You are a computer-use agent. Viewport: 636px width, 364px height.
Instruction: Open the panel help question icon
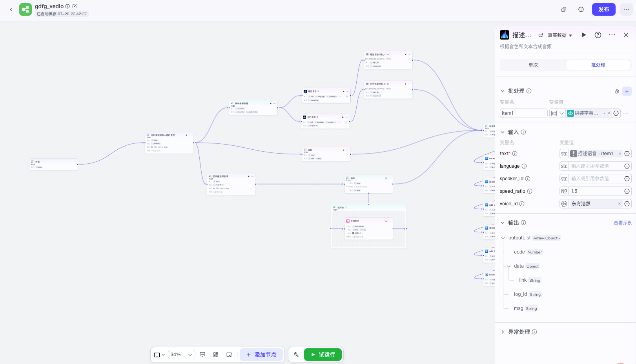coord(598,35)
